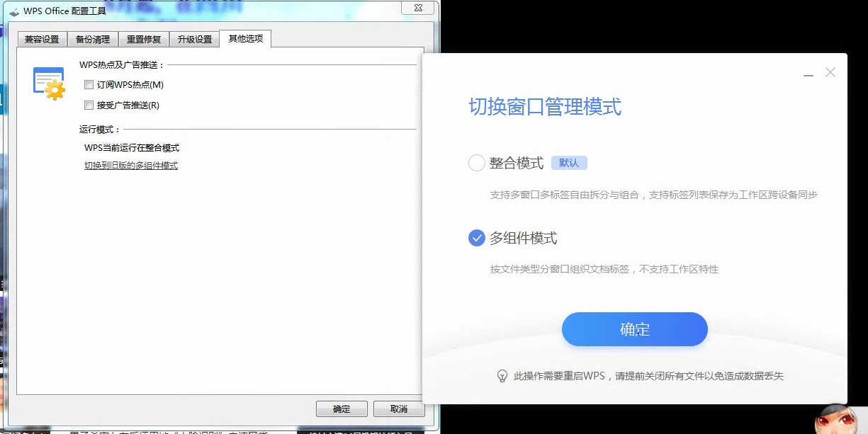The width and height of the screenshot is (868, 434).
Task: Click the 切换到旧版的多组件模式 link
Action: [x=131, y=166]
